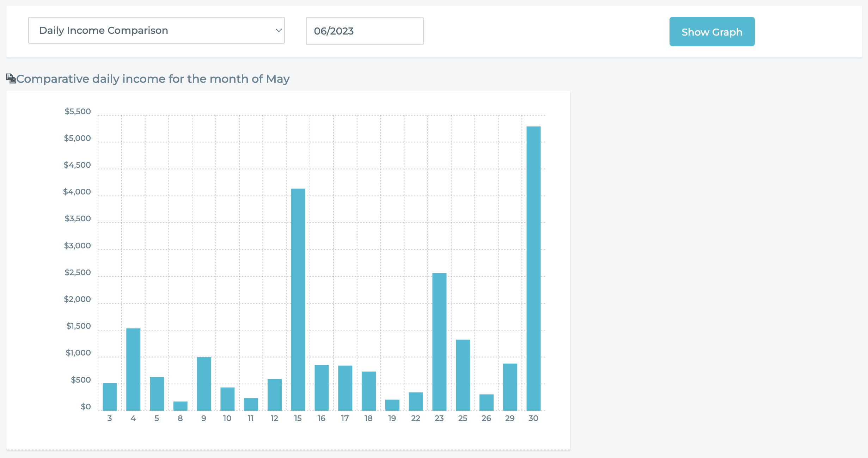
Task: Click the bar for day 5
Action: 157,394
